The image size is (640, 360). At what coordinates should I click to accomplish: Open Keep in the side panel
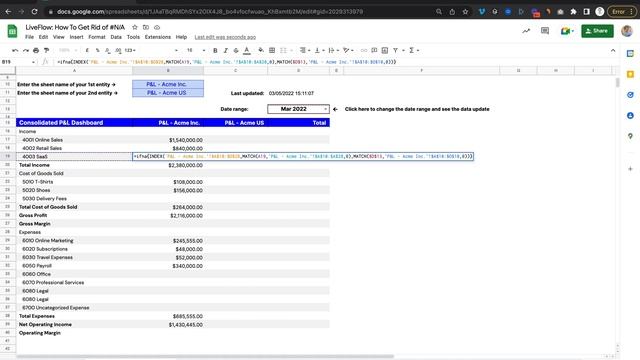pyautogui.click(x=630, y=74)
